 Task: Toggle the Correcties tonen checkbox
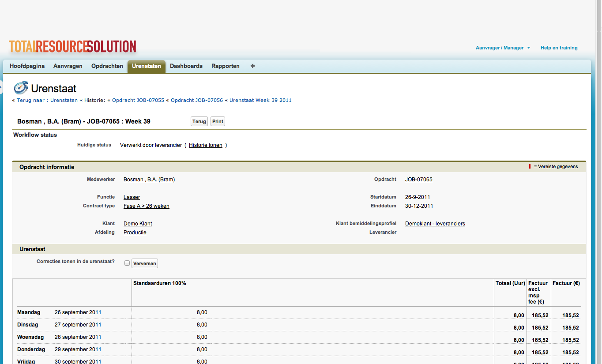(127, 263)
